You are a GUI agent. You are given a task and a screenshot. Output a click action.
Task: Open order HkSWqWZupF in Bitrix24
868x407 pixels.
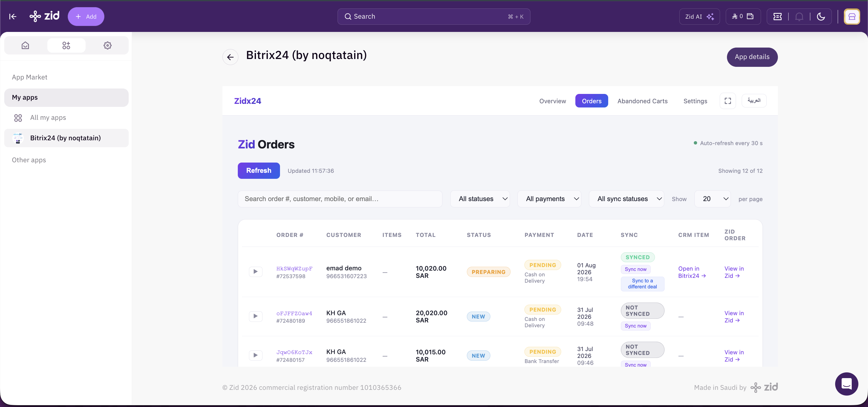click(692, 272)
